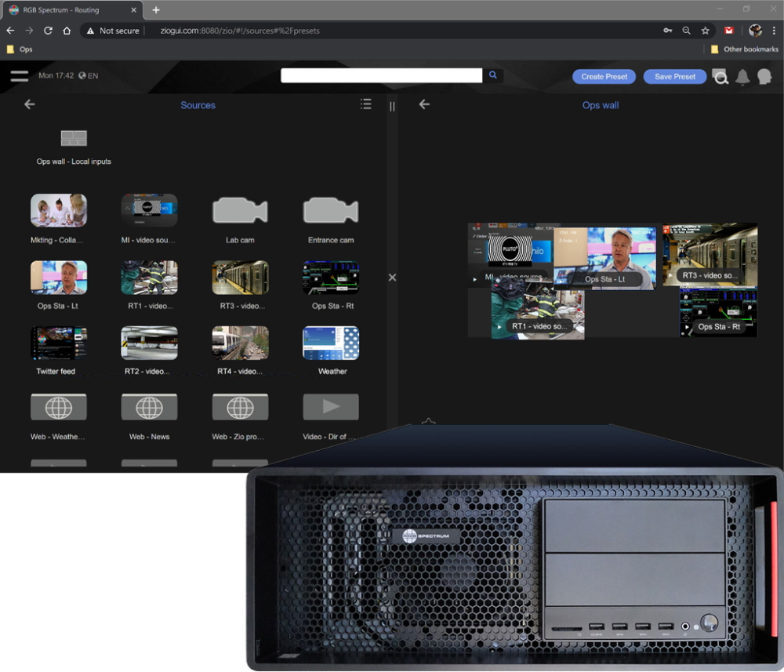
Task: Open the user contact icon at top right
Action: point(765,76)
